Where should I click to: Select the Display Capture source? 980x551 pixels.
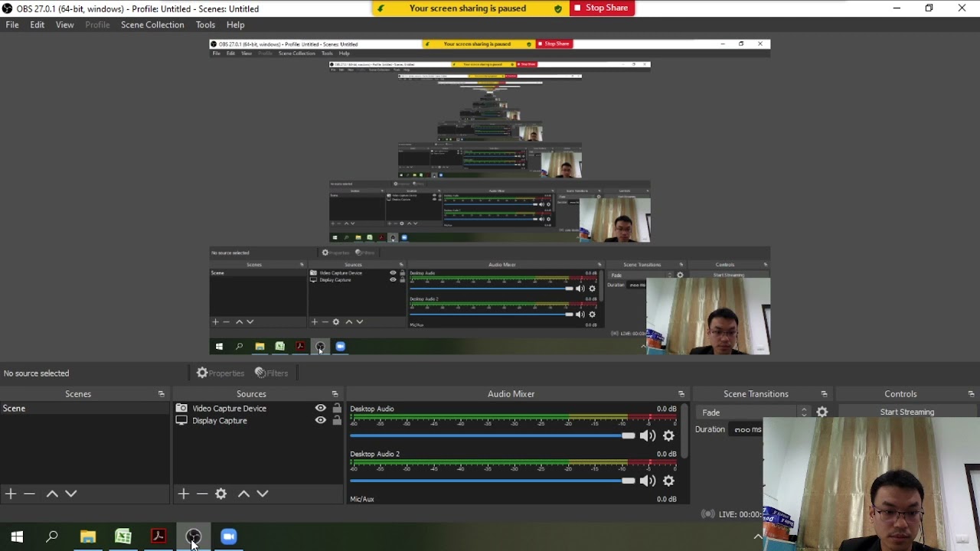pos(219,421)
